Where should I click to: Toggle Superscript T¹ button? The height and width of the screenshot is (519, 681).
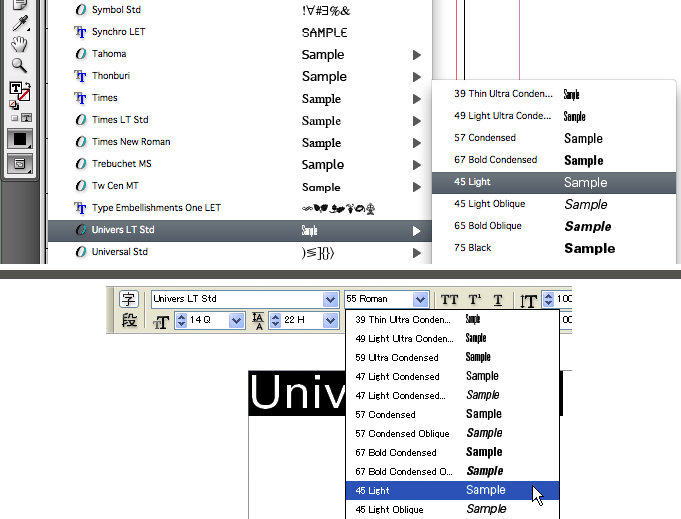click(474, 299)
